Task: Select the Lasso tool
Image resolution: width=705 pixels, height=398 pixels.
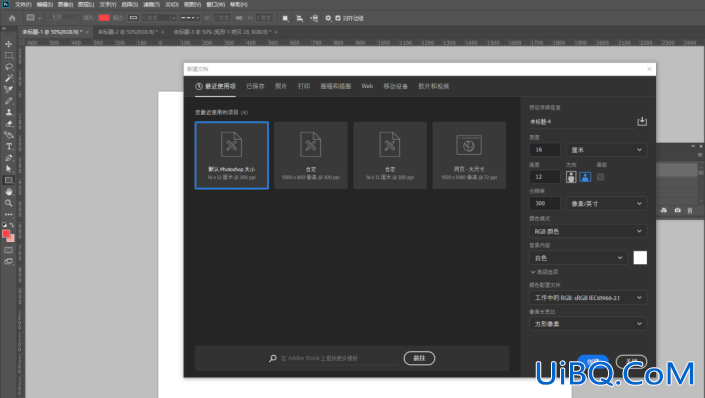Action: point(9,67)
